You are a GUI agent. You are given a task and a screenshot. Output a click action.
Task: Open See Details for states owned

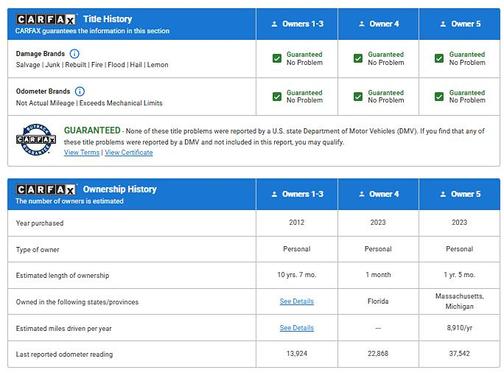pyautogui.click(x=297, y=301)
